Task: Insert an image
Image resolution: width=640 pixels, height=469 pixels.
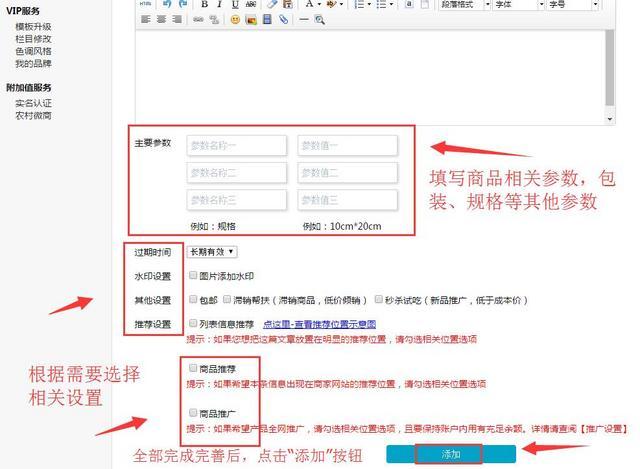Action: pos(251,20)
